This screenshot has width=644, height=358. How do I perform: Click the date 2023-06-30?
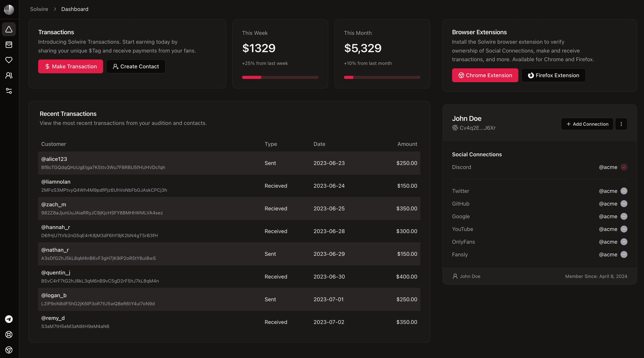pos(329,277)
